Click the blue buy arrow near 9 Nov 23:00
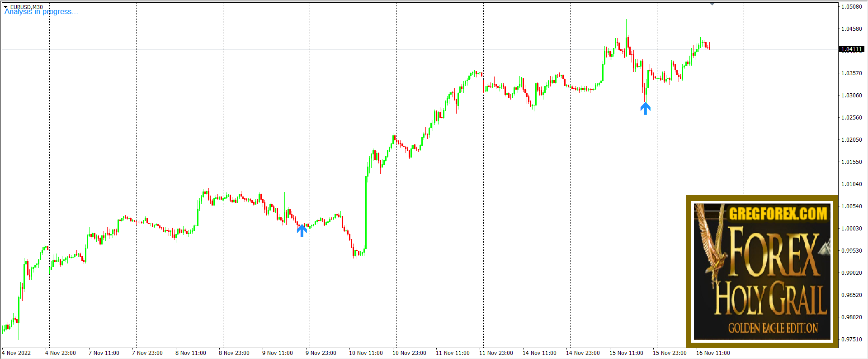This screenshot has width=868, height=359. click(x=302, y=230)
